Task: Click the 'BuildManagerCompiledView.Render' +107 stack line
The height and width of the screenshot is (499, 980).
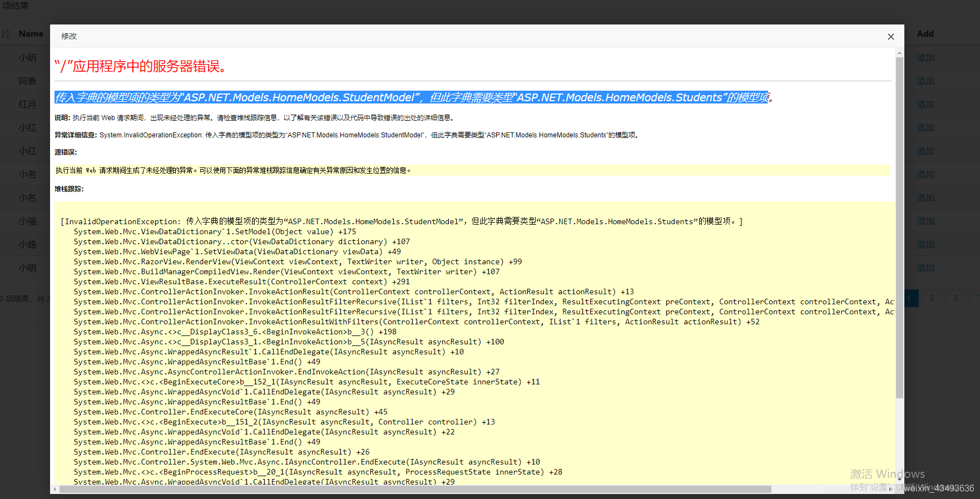Action: tap(286, 272)
